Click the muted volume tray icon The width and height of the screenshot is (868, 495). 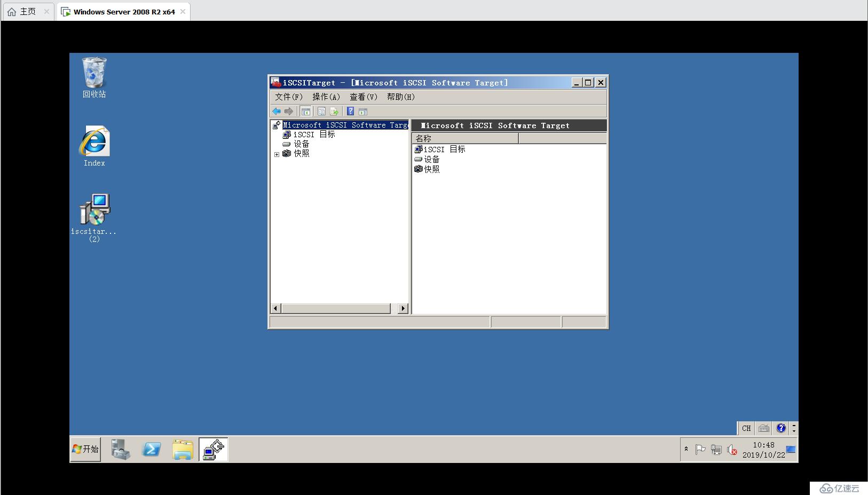pos(732,450)
